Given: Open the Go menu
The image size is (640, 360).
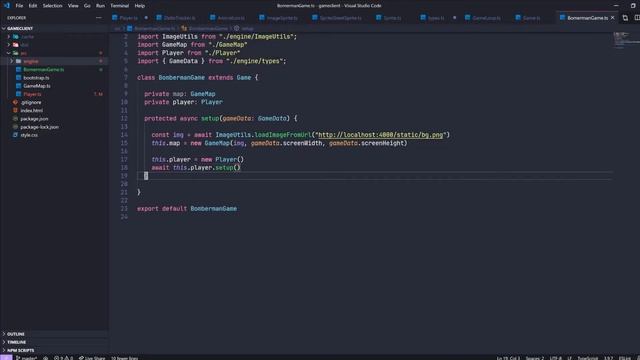Looking at the screenshot, I should [87, 6].
